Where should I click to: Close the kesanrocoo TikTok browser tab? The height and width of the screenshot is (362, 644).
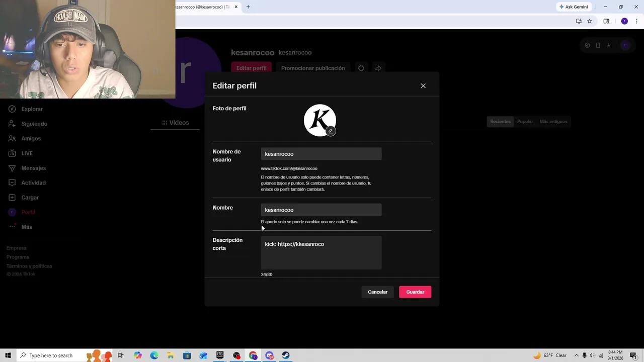[x=235, y=7]
